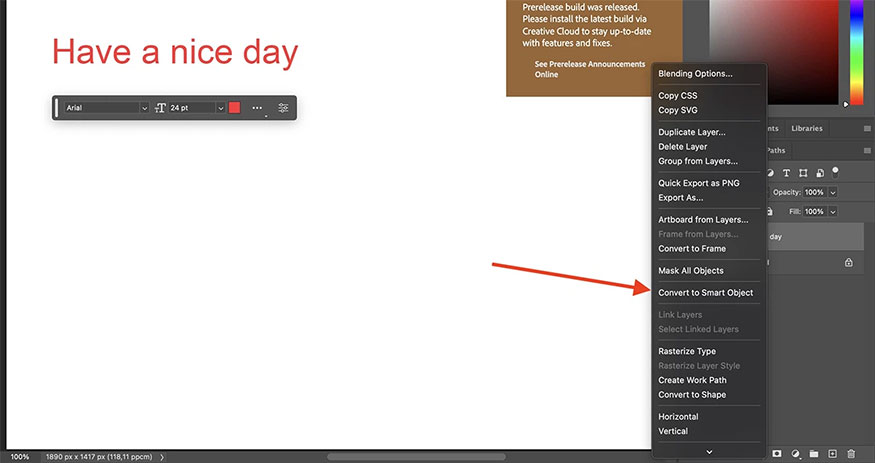
Task: Click the context menu scroll-down chevron
Action: tap(709, 452)
